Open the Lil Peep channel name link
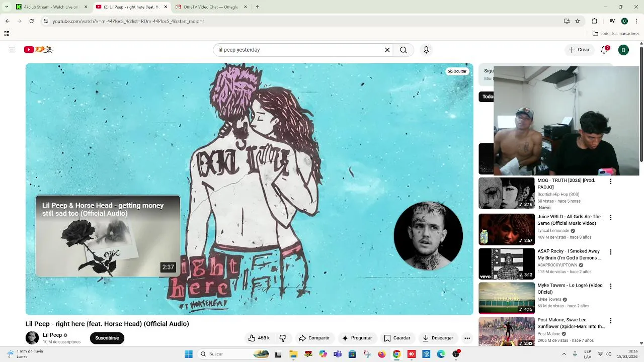The image size is (644, 362). 52,335
